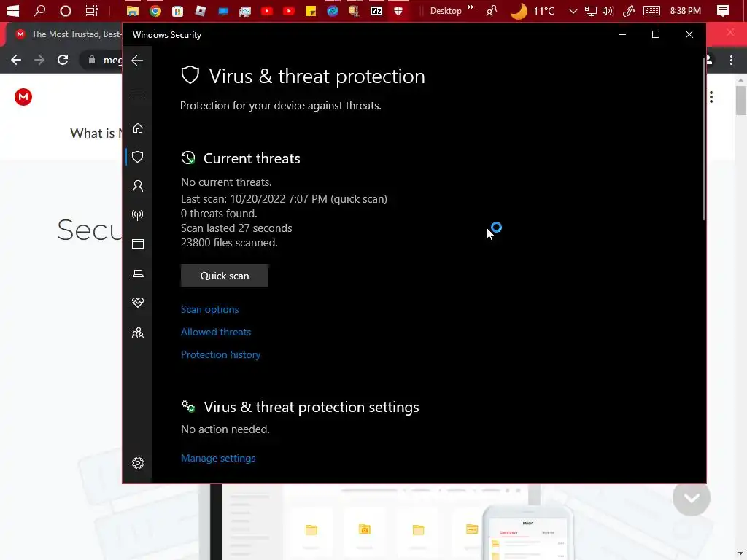Click the scroll-down circle button on MEGA page
Viewport: 747px width, 560px height.
692,497
